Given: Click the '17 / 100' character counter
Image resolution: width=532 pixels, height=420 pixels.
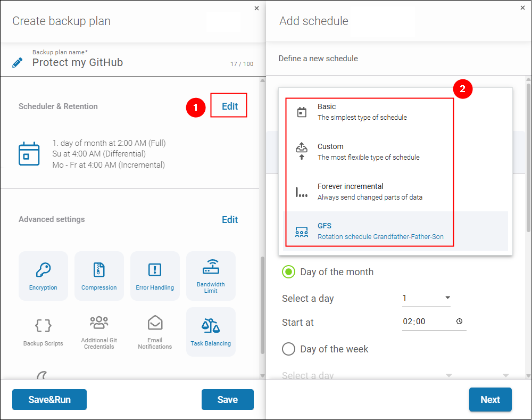Looking at the screenshot, I should tap(242, 64).
